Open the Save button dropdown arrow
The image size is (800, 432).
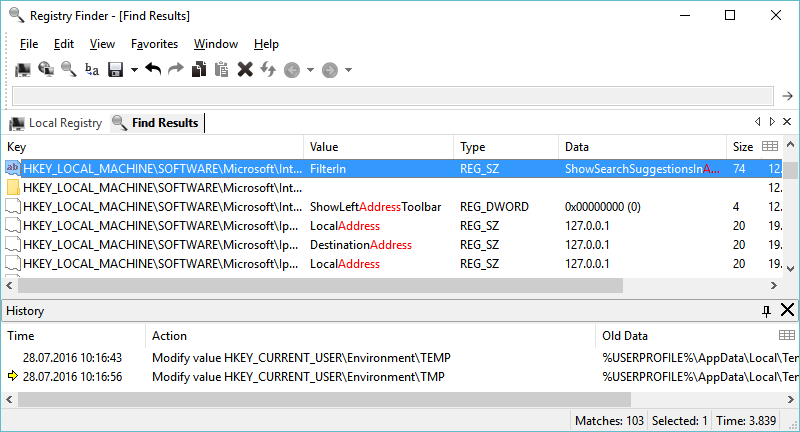tap(134, 70)
